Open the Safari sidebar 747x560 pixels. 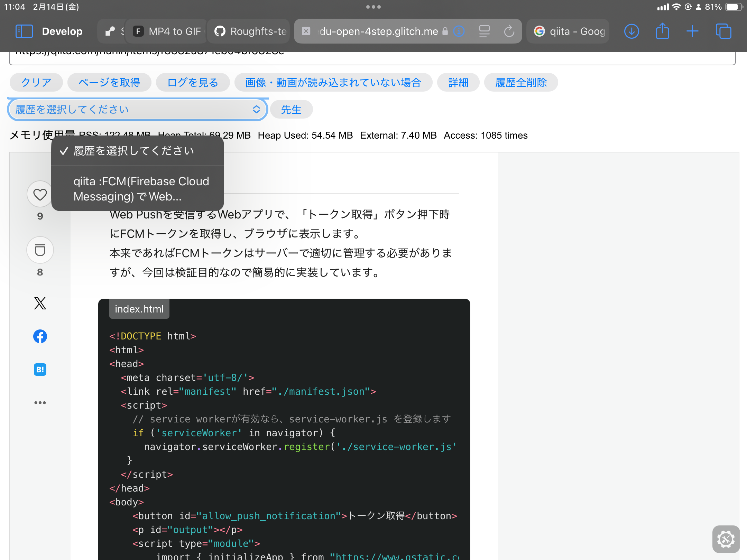click(24, 31)
